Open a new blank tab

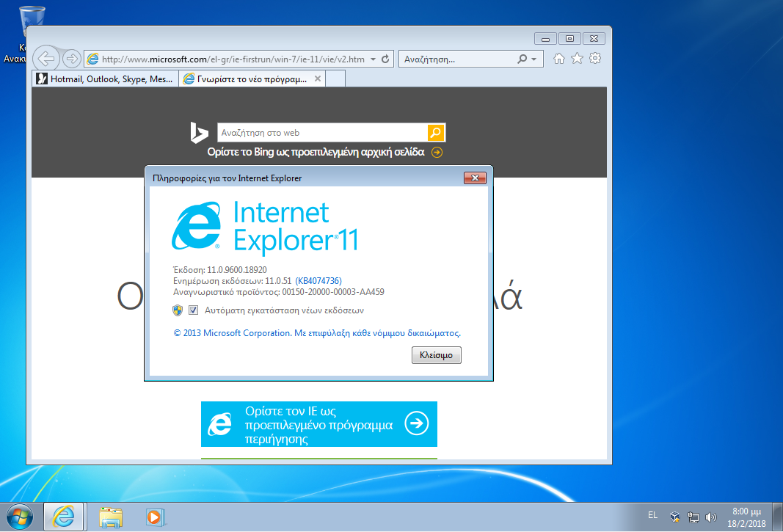335,79
